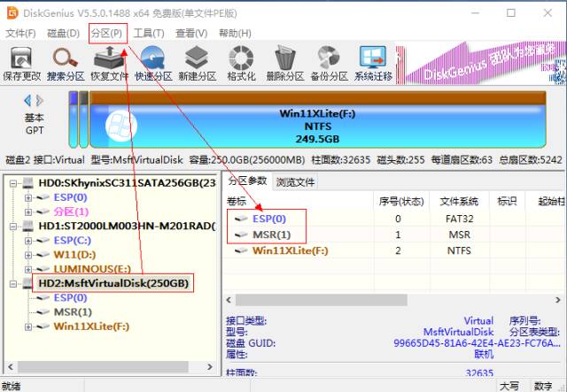Switch to Partition Parameters (分区参数) tab
The width and height of the screenshot is (567, 392).
(247, 181)
